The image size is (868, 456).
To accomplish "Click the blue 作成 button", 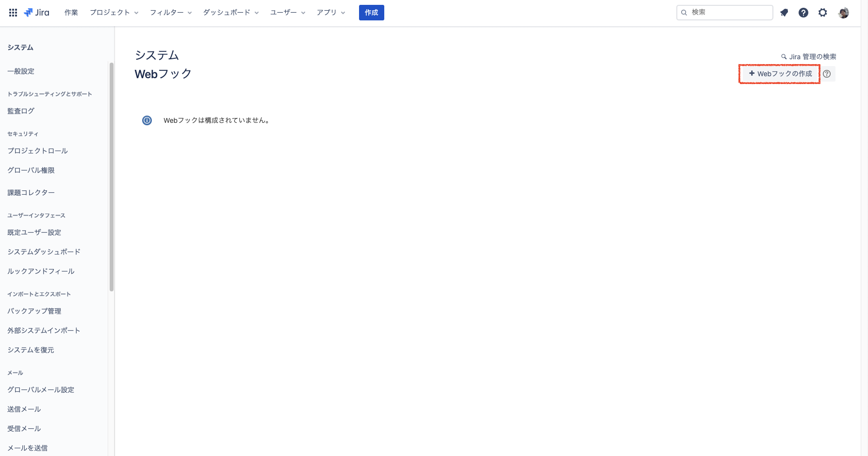I will 372,13.
